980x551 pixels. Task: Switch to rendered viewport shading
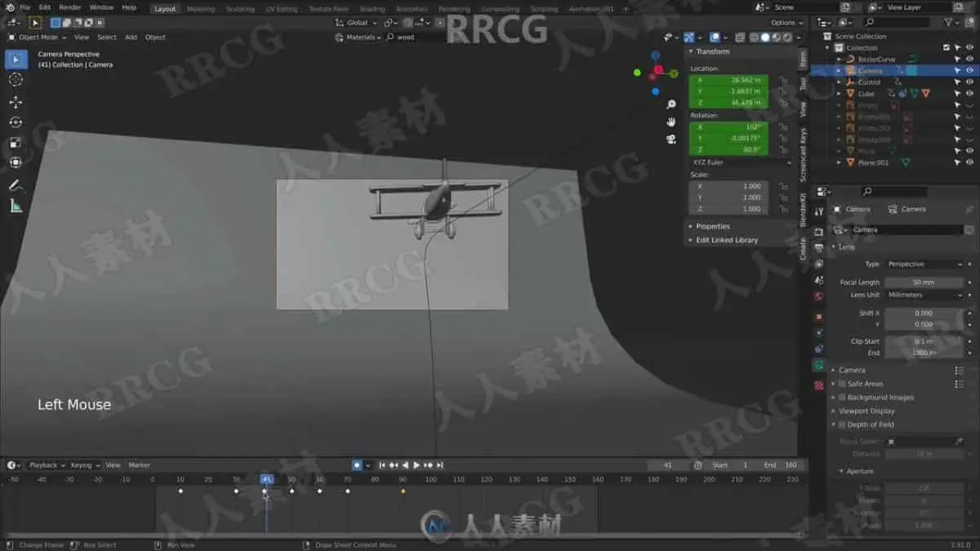788,38
